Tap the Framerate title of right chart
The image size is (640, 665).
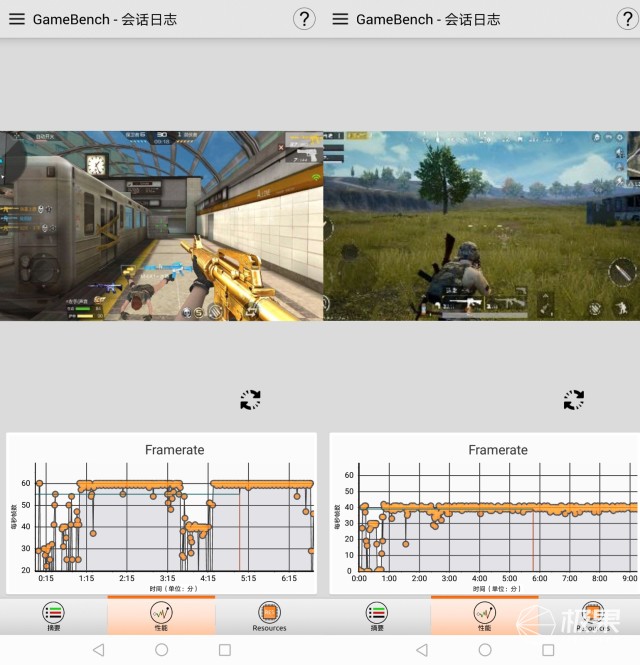coord(498,450)
